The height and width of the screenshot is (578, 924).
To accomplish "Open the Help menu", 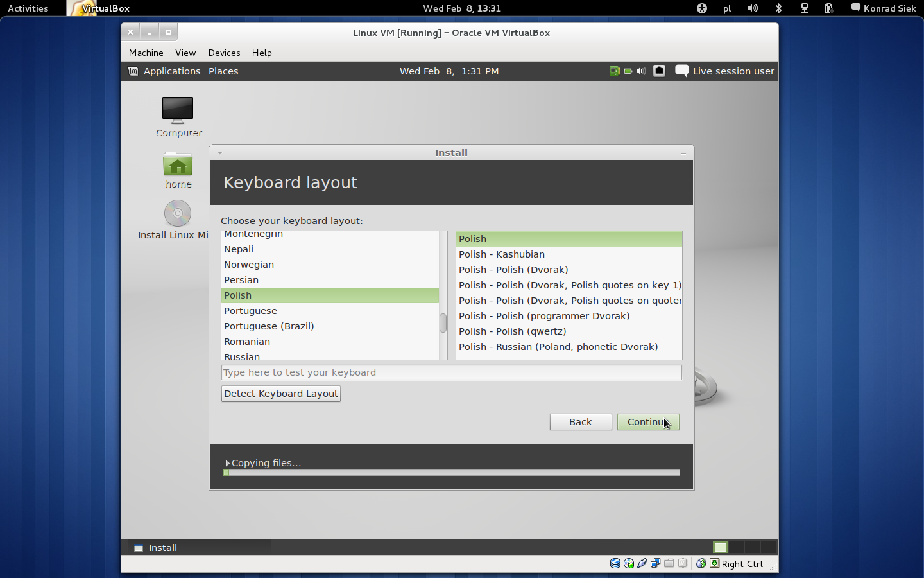I will point(262,53).
